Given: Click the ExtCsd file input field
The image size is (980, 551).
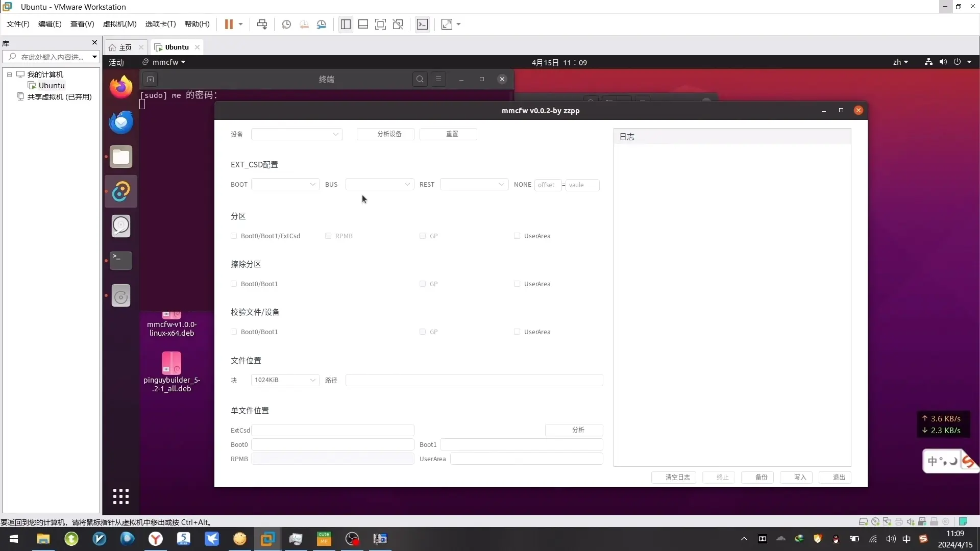Looking at the screenshot, I should tap(333, 430).
